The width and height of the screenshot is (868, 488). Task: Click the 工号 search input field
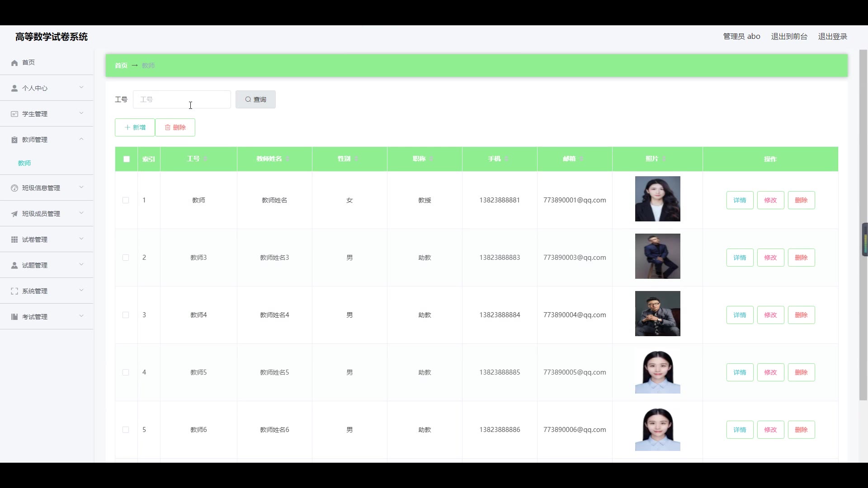pos(182,99)
